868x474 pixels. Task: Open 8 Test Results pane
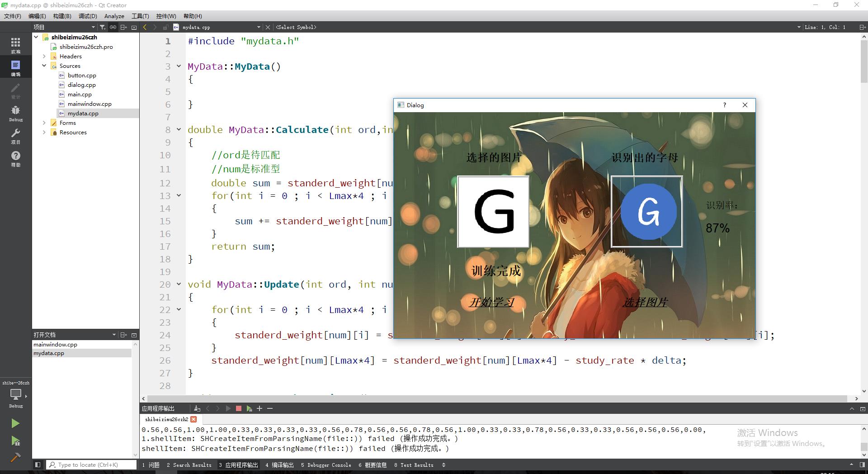[414, 465]
